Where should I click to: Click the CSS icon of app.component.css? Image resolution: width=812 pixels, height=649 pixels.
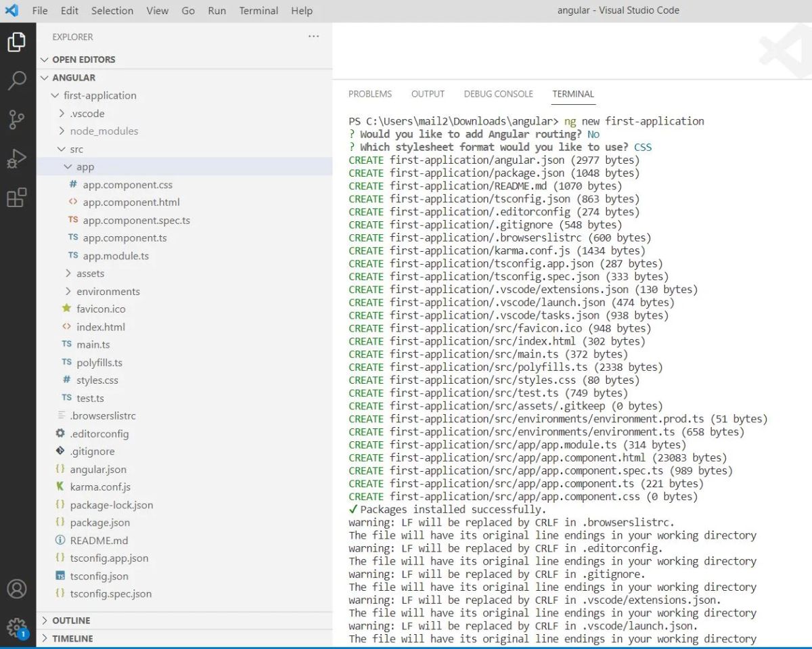pyautogui.click(x=73, y=184)
